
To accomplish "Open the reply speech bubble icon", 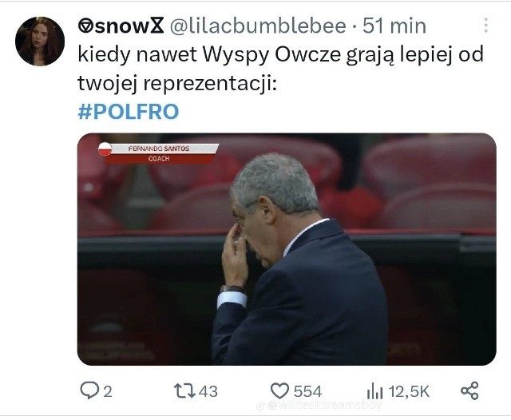I will tap(89, 390).
